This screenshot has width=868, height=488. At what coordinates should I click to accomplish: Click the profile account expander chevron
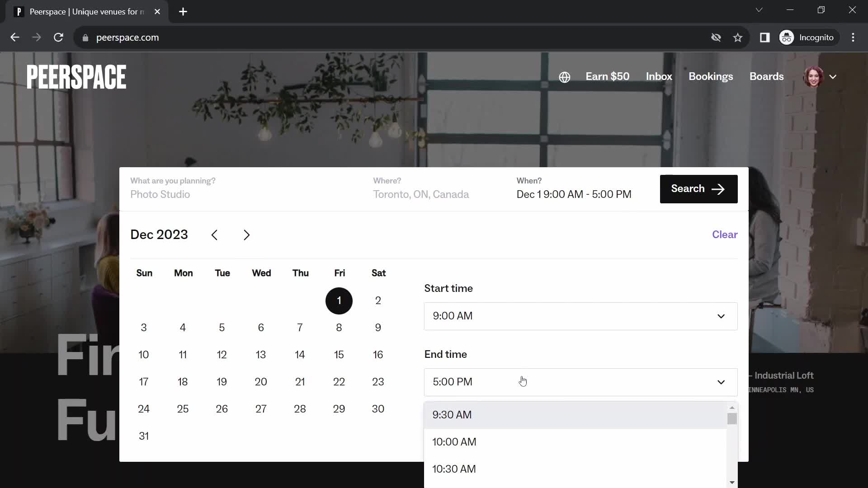click(x=834, y=77)
